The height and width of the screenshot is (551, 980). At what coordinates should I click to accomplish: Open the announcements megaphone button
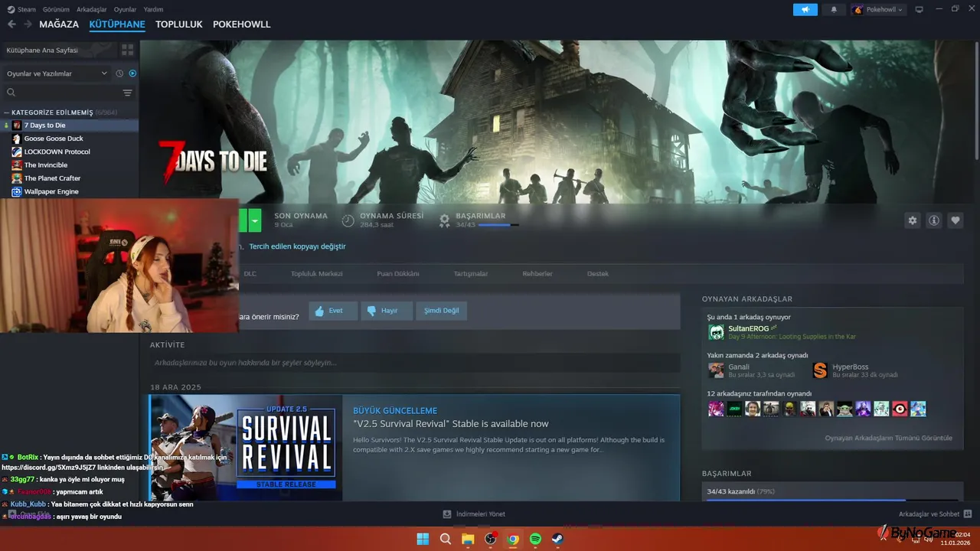[805, 9]
